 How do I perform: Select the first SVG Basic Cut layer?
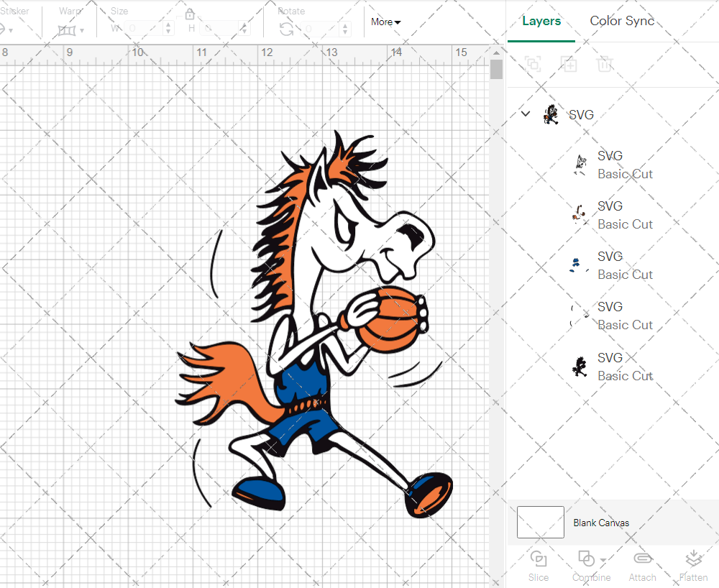[x=625, y=165]
